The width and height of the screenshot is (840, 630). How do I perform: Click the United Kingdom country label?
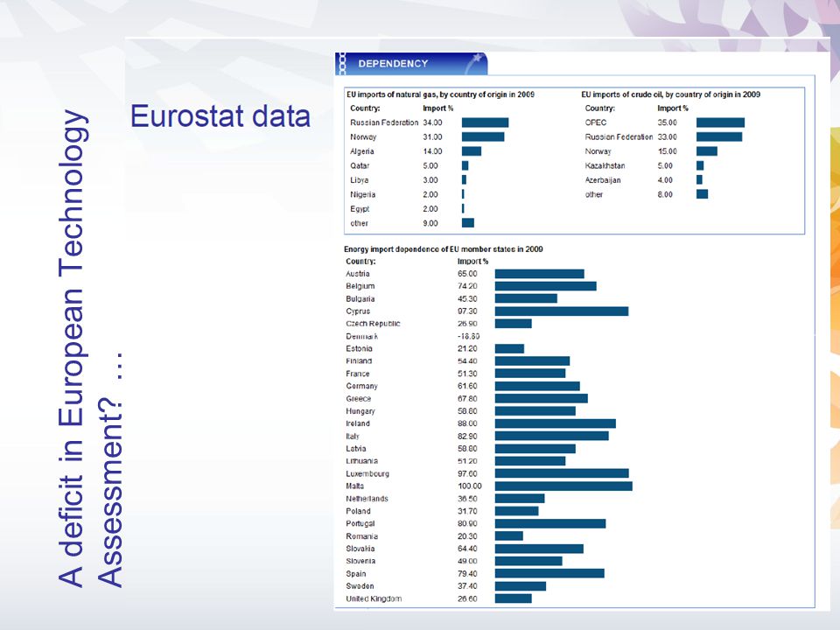[x=374, y=598]
